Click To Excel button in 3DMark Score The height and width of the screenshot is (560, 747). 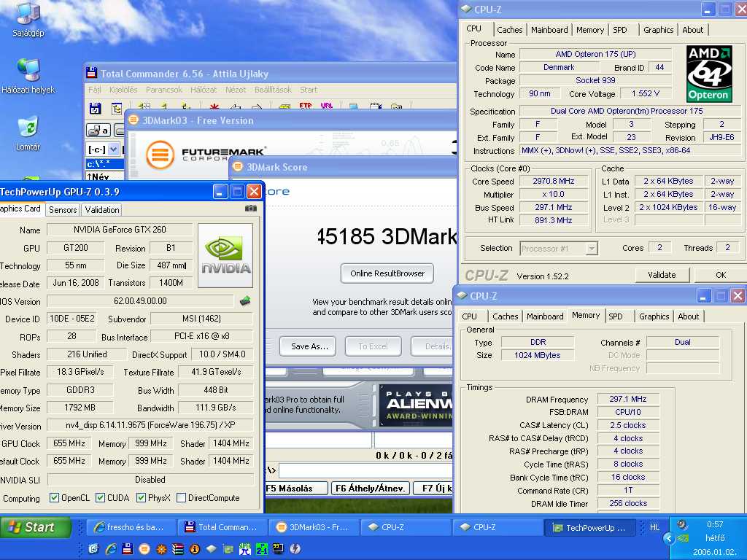[x=373, y=346]
